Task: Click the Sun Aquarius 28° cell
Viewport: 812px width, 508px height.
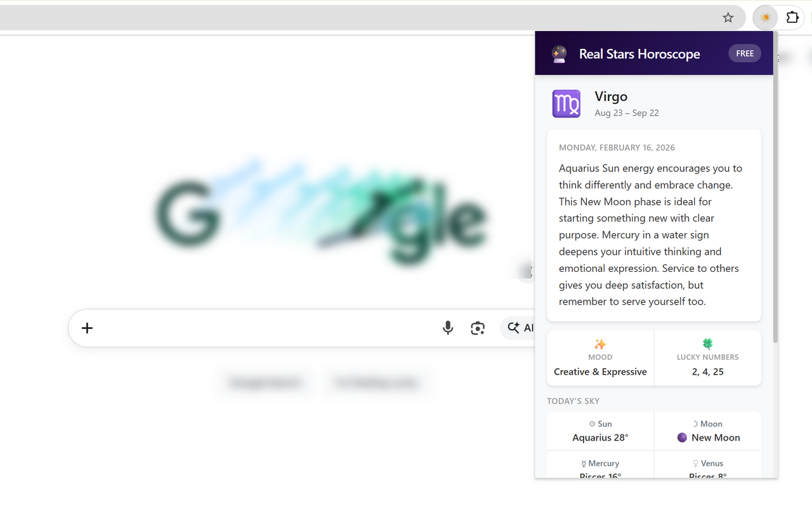Action: (x=600, y=431)
